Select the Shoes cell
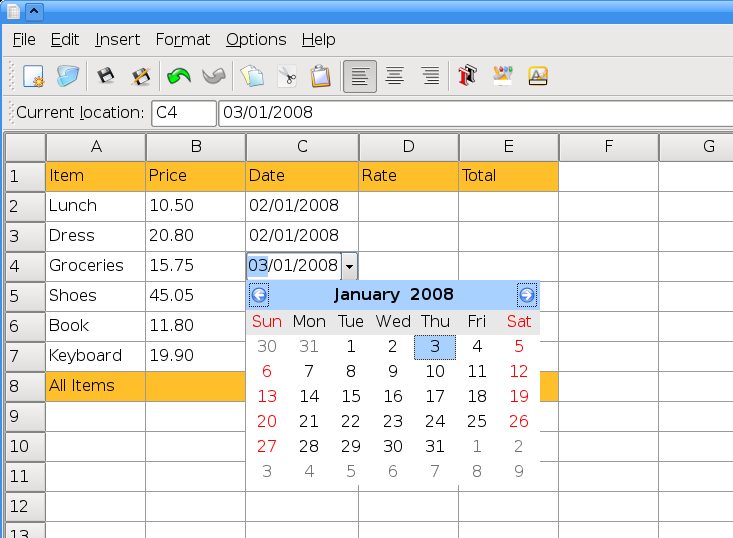 point(95,296)
